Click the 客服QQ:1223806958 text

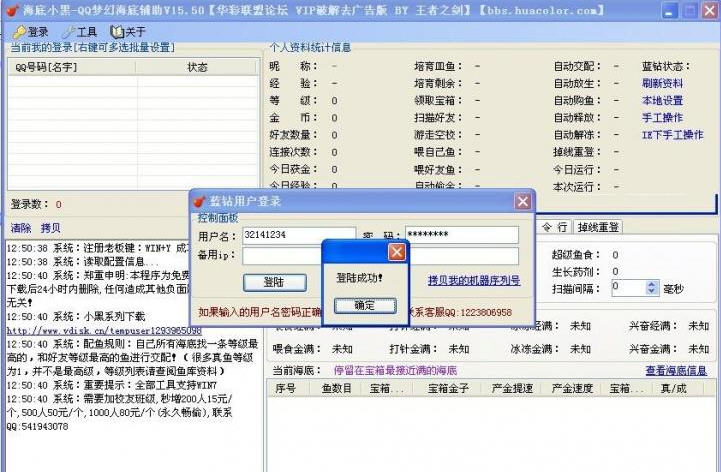(x=466, y=312)
